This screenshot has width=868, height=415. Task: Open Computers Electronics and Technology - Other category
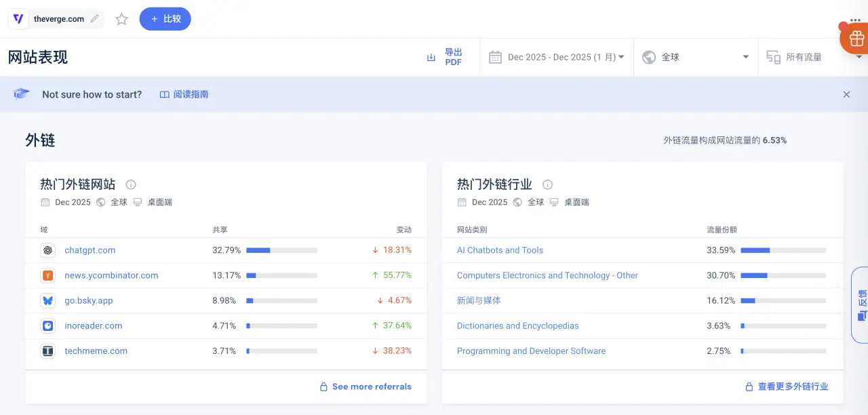tap(547, 275)
